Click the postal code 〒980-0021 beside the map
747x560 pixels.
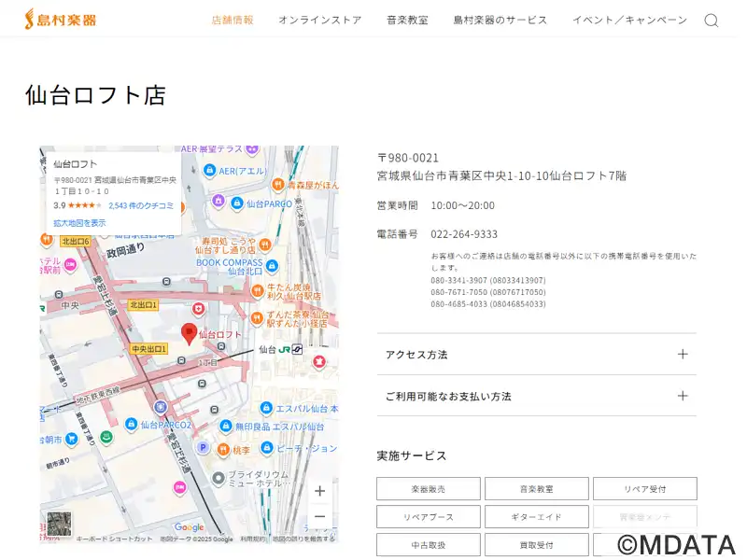(x=408, y=158)
